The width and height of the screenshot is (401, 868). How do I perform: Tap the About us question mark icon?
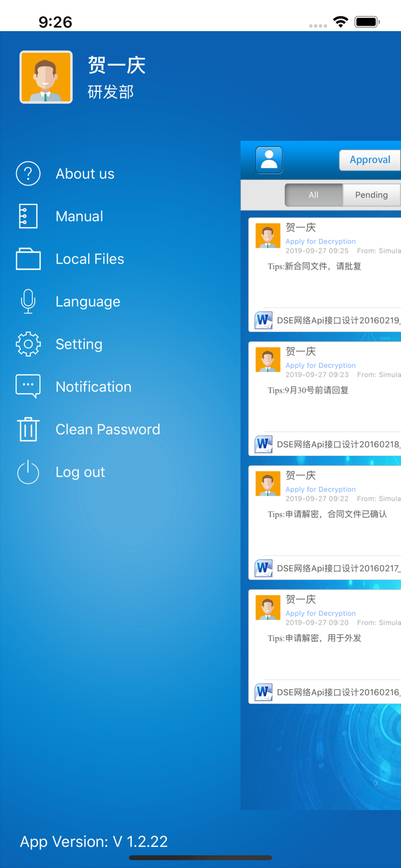click(28, 174)
